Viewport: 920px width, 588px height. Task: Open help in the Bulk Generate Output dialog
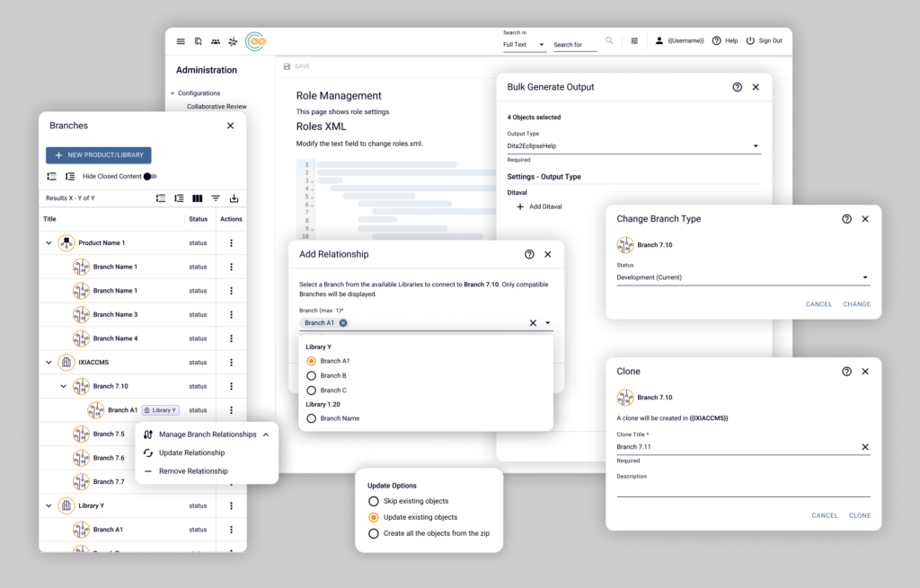coord(738,87)
